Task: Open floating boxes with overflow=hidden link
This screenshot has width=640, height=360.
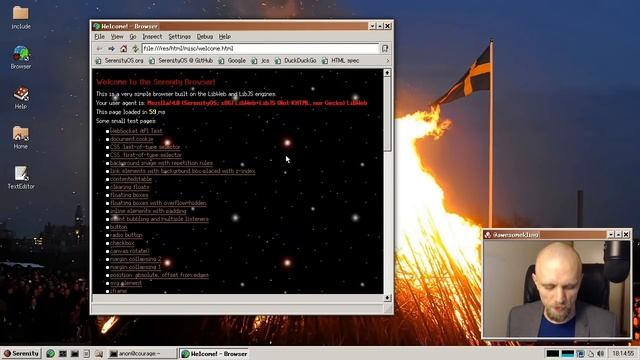Action: coord(158,203)
